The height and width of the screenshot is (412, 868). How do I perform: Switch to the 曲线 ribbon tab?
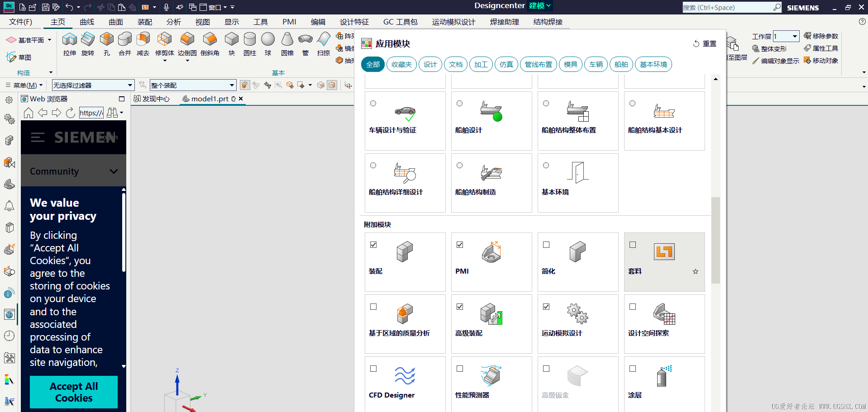(x=87, y=22)
